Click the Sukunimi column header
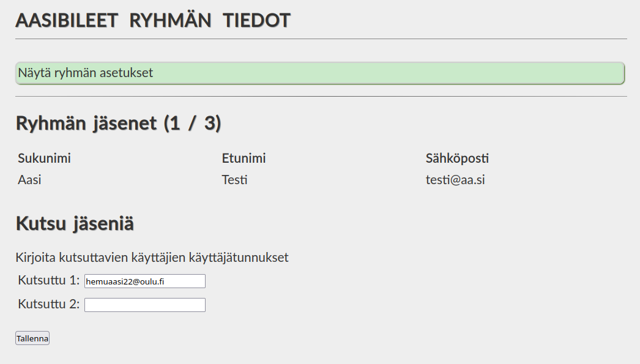The width and height of the screenshot is (640, 364). tap(44, 158)
